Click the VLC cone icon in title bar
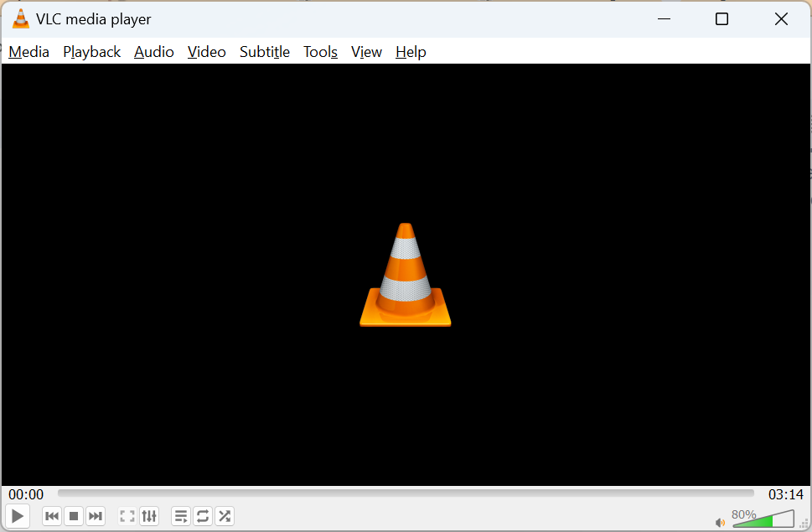This screenshot has height=532, width=812. click(20, 18)
